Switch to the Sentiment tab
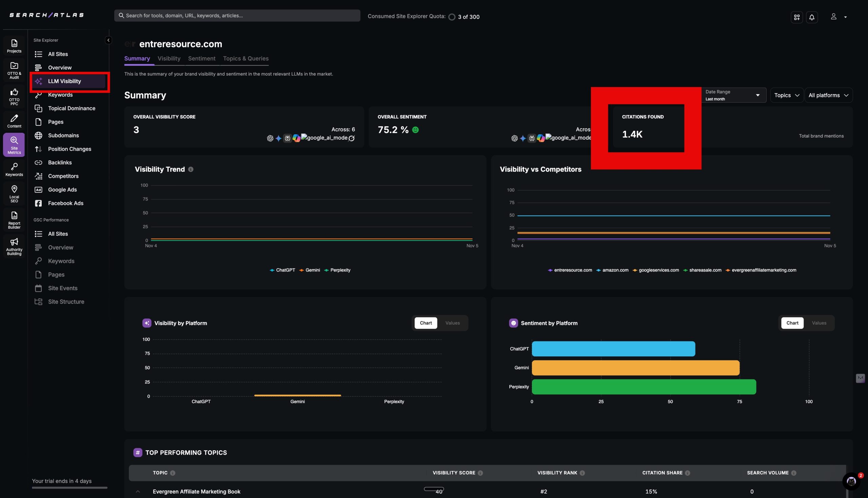Screen dimensions: 868x498 [202, 59]
